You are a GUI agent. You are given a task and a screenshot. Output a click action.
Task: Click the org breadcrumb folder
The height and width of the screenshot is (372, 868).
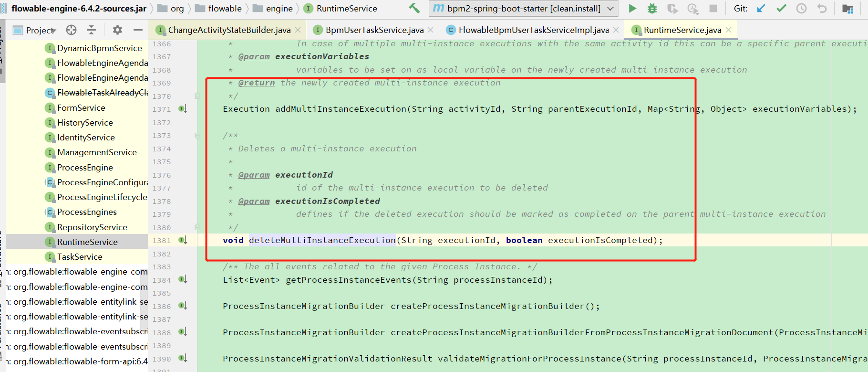[171, 9]
